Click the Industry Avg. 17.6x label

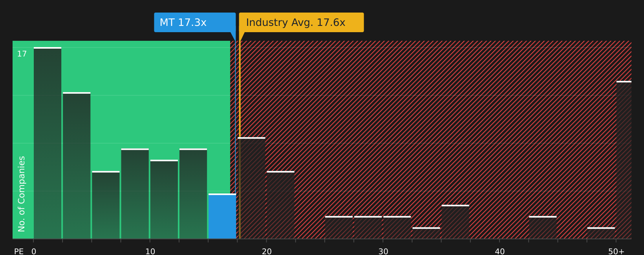click(x=301, y=22)
